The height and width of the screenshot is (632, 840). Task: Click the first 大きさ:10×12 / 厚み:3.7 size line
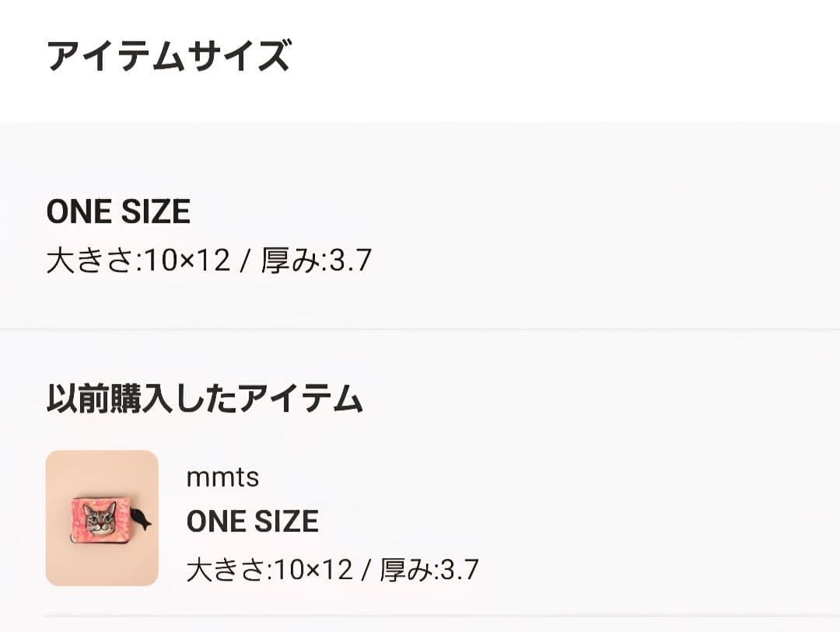click(x=209, y=261)
